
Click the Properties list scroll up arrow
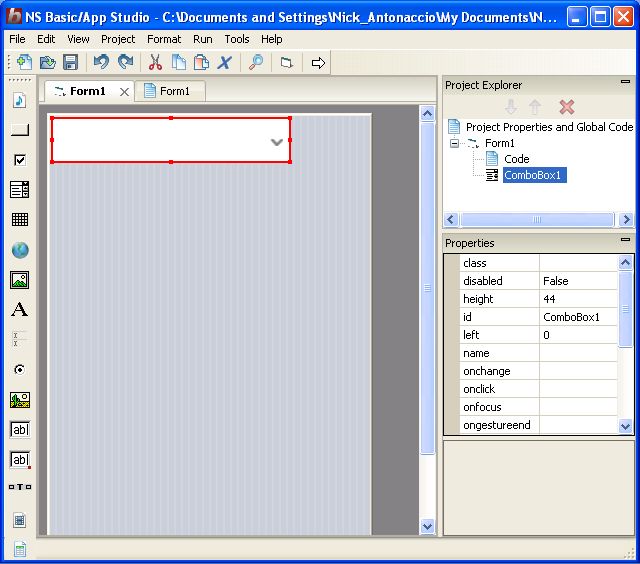(625, 262)
